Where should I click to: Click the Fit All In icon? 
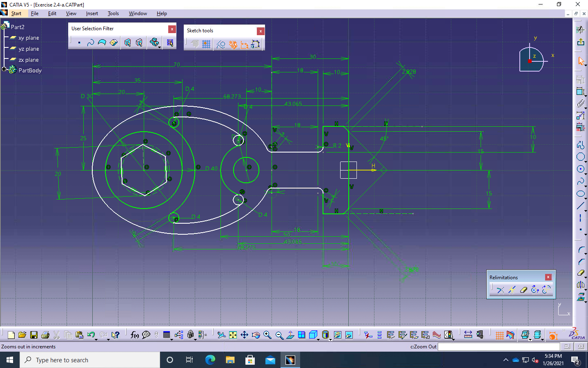click(233, 335)
